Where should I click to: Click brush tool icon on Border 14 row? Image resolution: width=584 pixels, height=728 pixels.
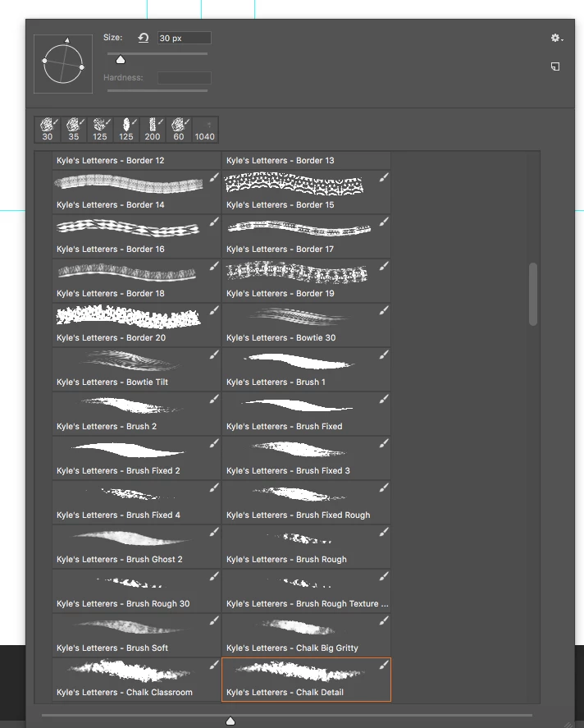click(x=214, y=177)
